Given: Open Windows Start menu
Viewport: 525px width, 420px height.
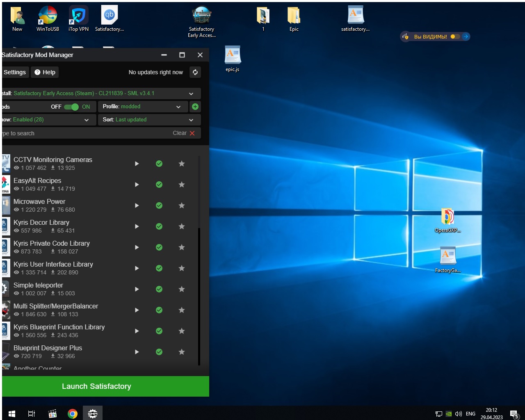Looking at the screenshot, I should tap(12, 413).
